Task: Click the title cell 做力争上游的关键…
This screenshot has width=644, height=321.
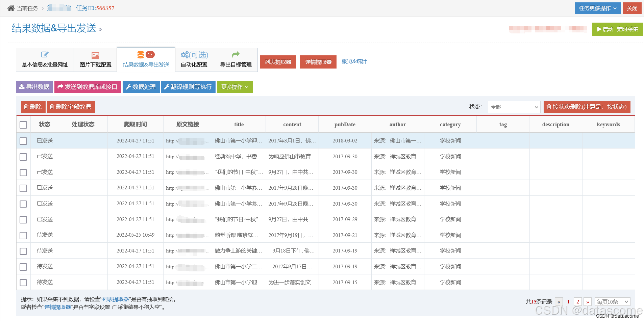Action: 239,251
